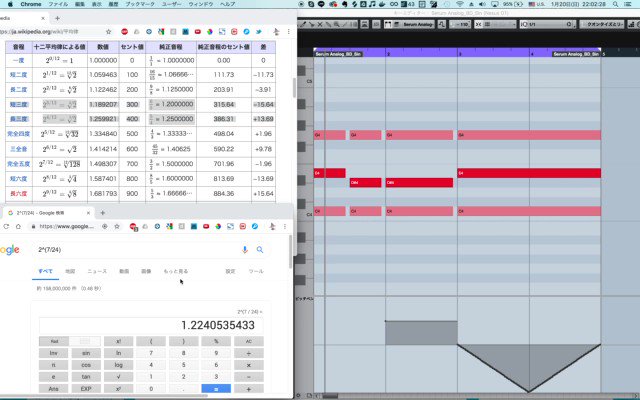Image resolution: width=640 pixels, height=400 pixels.
Task: Select the long red E4 note in bar 3
Action: point(529,173)
